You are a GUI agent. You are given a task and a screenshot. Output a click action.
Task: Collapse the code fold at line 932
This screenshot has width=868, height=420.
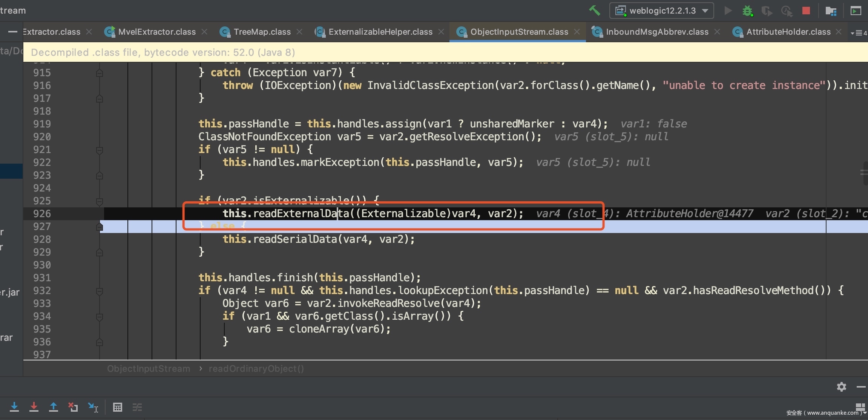click(100, 291)
